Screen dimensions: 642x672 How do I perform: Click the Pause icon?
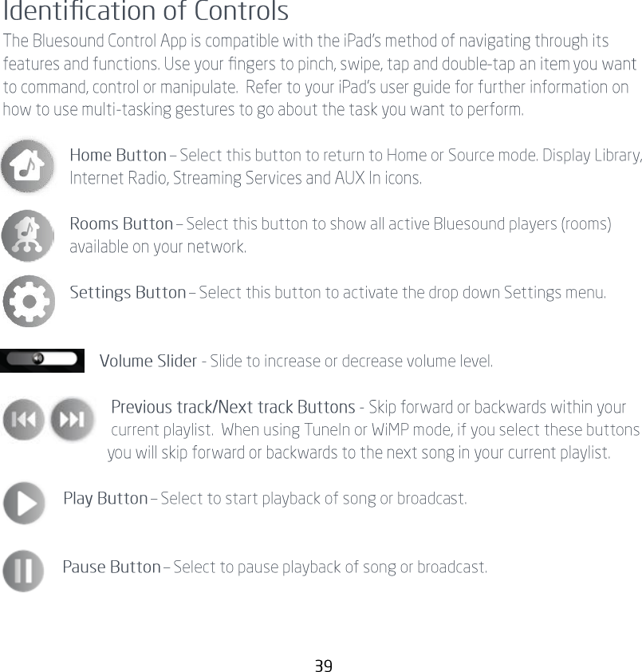[23, 571]
